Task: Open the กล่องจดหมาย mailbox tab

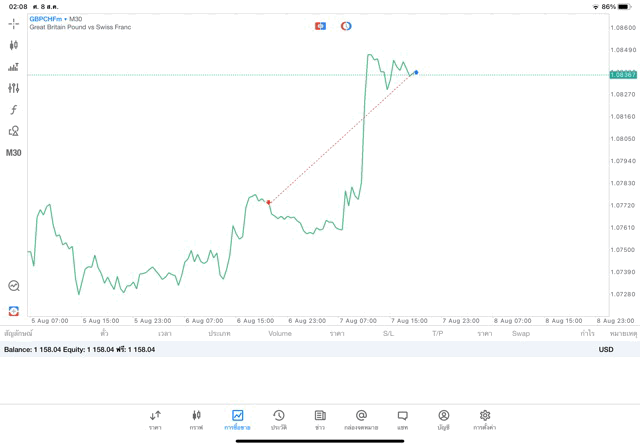Action: [x=361, y=420]
